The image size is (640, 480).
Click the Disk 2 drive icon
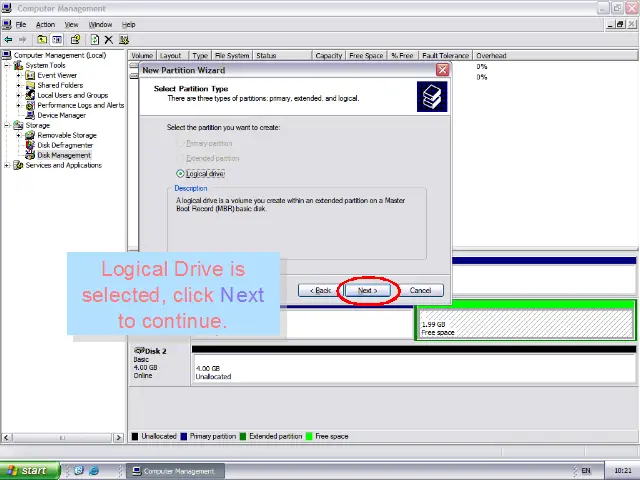[139, 351]
